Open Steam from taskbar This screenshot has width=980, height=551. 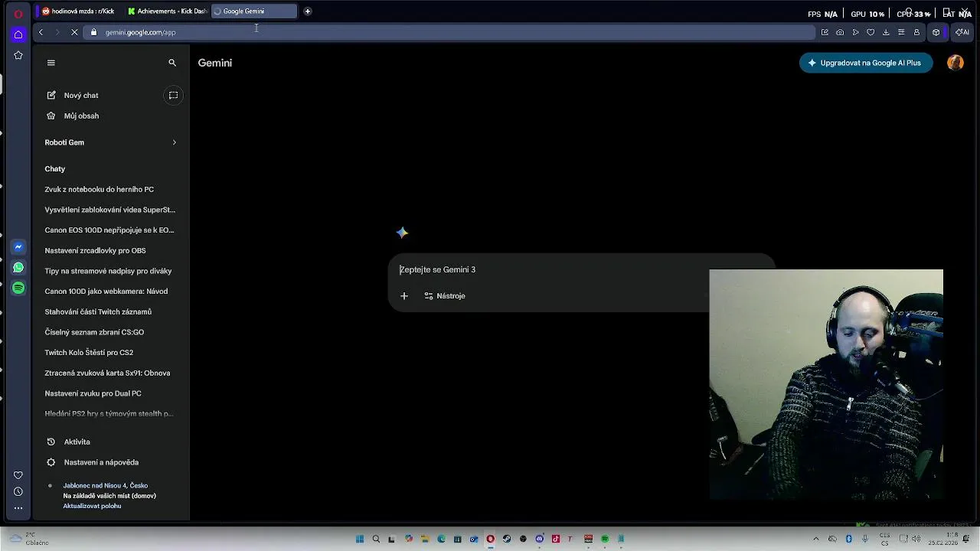point(507,539)
